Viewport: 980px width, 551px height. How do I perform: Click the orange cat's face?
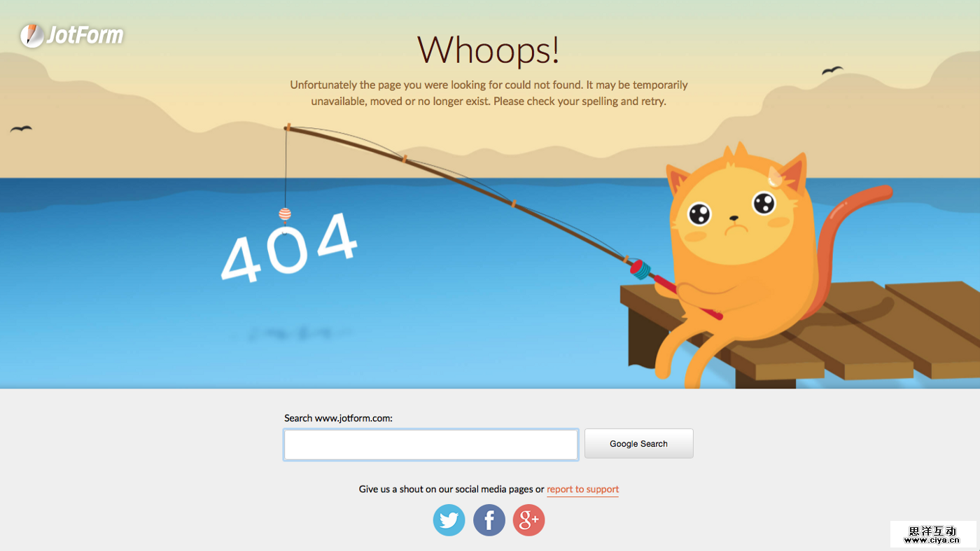(x=733, y=217)
